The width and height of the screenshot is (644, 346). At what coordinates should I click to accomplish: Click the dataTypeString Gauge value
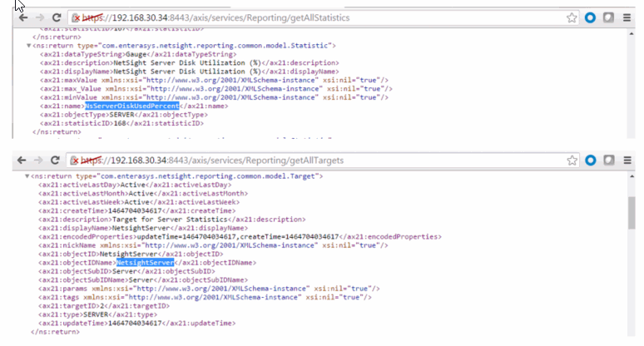136,54
